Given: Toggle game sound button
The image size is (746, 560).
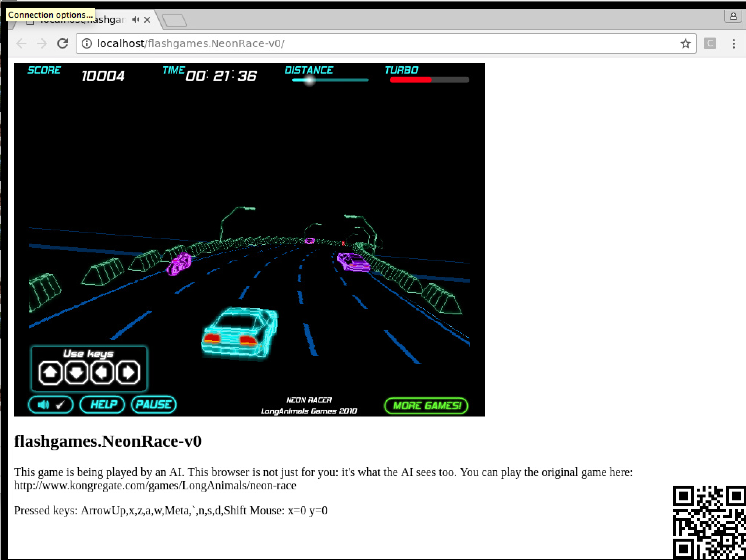Looking at the screenshot, I should click(x=51, y=405).
